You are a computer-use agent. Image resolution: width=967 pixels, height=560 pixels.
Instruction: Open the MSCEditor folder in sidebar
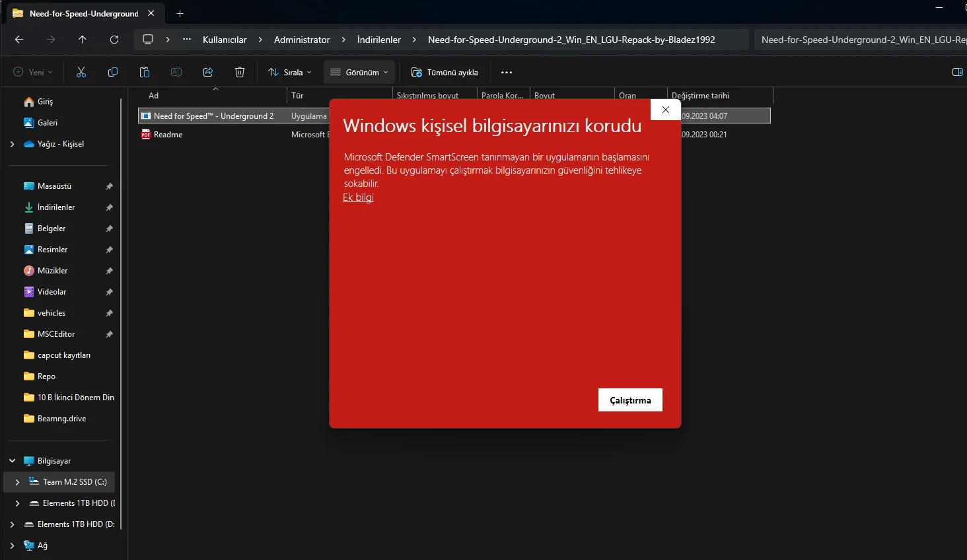click(56, 334)
